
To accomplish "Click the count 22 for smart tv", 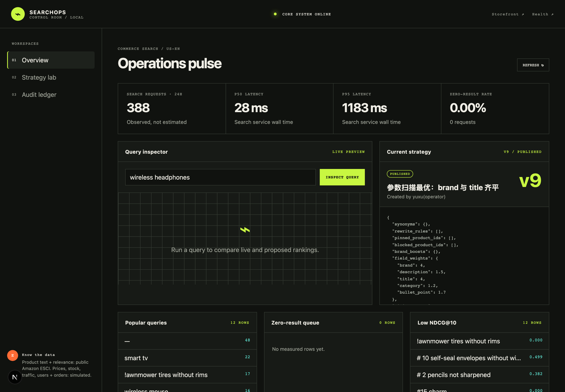I will (x=247, y=357).
